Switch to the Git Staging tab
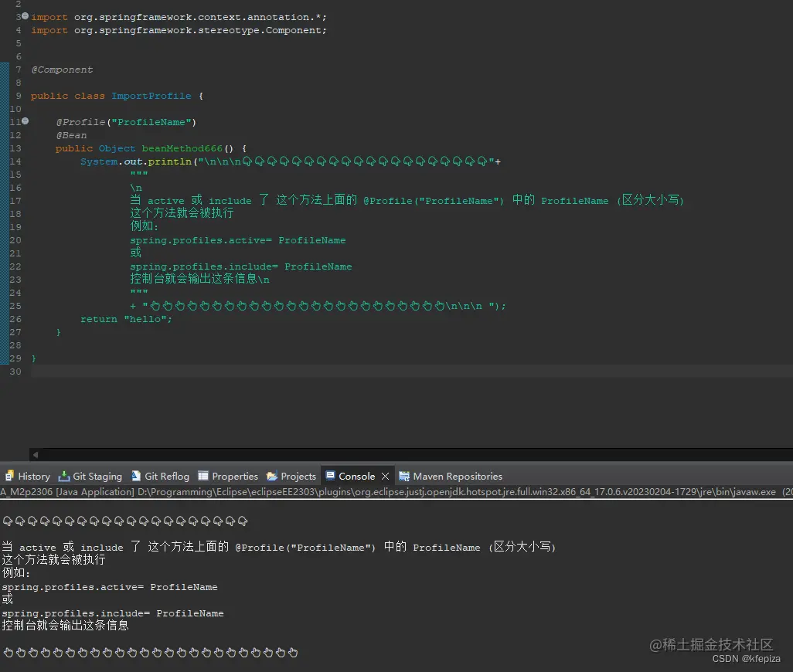793x672 pixels. click(x=90, y=476)
